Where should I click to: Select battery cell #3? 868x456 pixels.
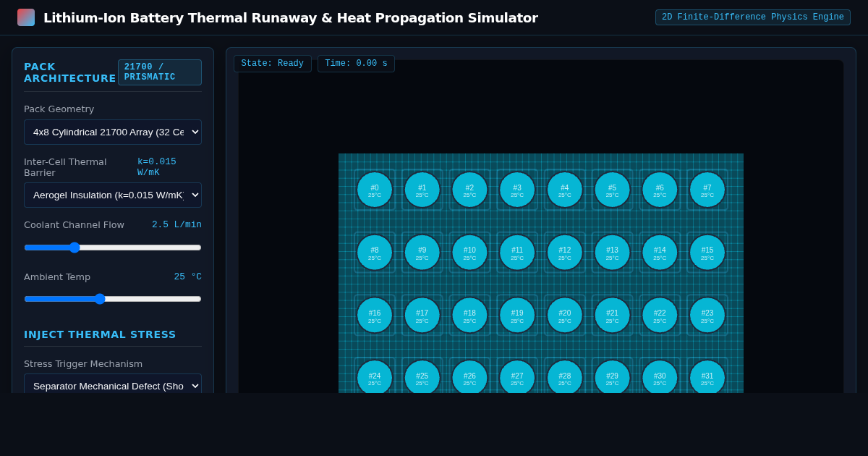coord(517,190)
